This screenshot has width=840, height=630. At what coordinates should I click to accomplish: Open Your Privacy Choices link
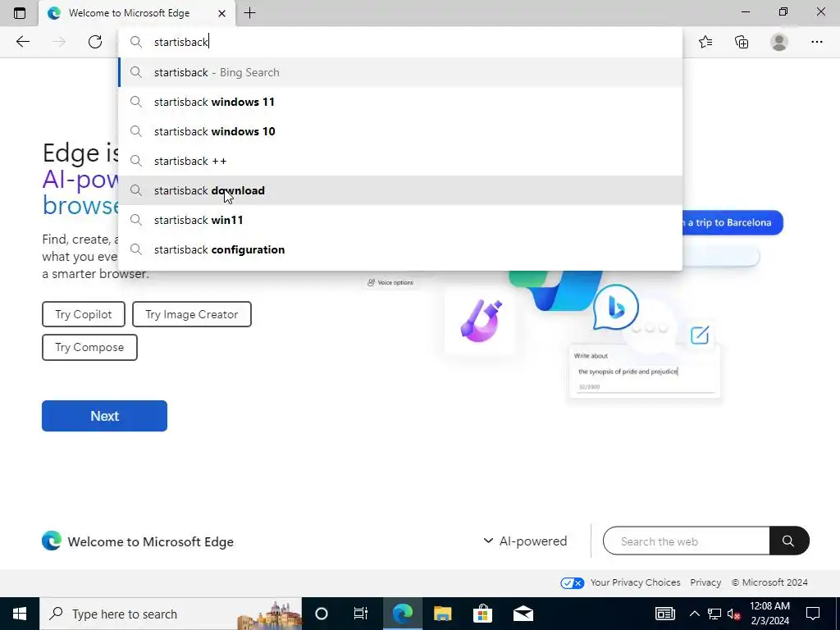636,582
